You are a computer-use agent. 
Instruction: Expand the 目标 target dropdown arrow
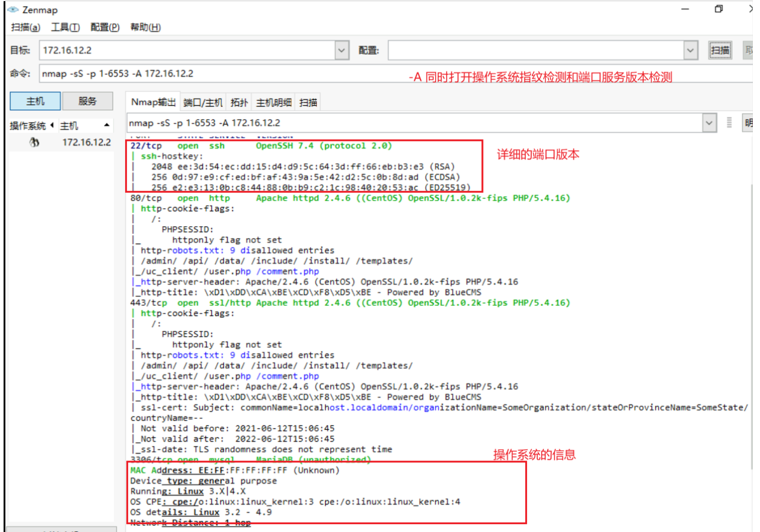(342, 51)
